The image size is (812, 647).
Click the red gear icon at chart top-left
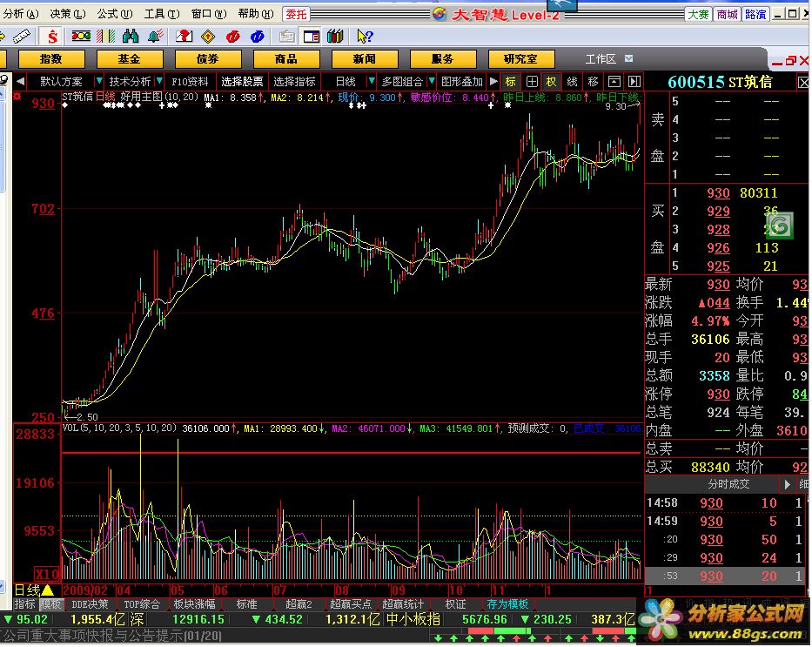pyautogui.click(x=17, y=97)
